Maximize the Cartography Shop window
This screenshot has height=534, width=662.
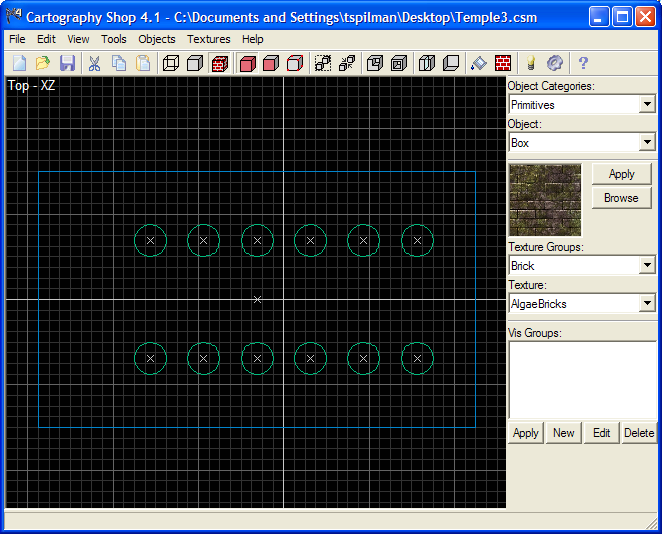[x=622, y=17]
